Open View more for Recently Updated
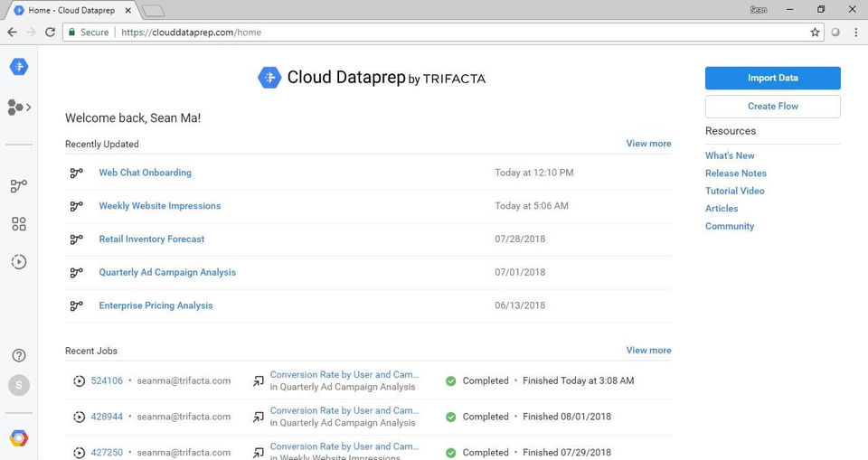Viewport: 868px width, 460px height. click(x=648, y=144)
